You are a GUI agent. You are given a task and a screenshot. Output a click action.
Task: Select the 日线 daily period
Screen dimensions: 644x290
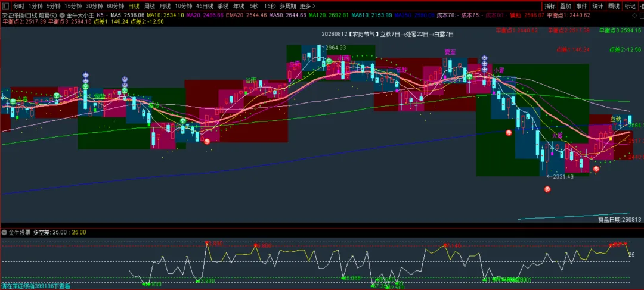134,6
